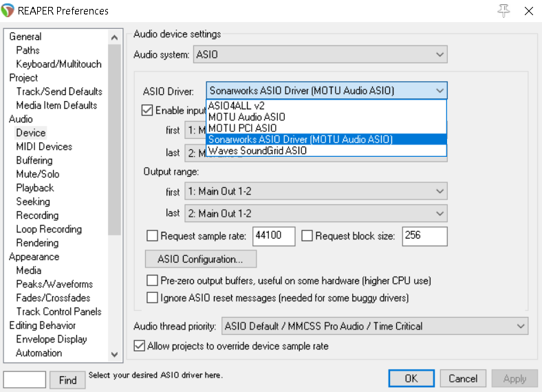Open Peaks/Waveforms preferences
The height and width of the screenshot is (392, 542).
point(54,284)
